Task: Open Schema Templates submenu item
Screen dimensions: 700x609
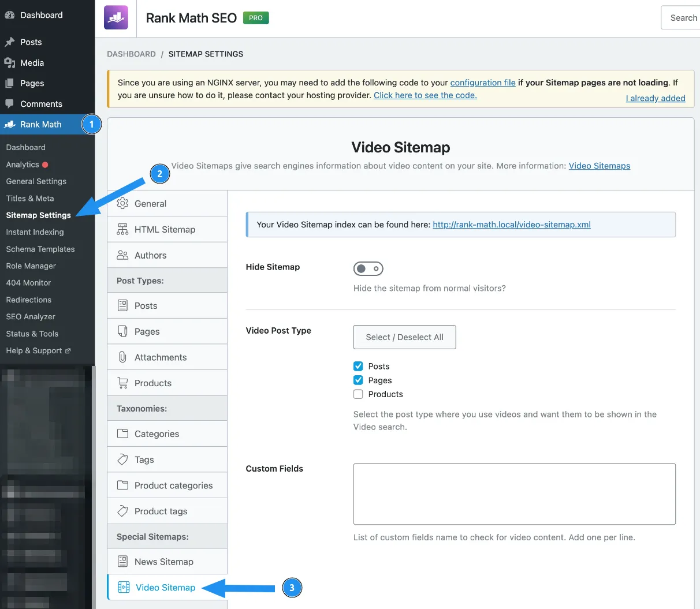Action: pyautogui.click(x=40, y=249)
